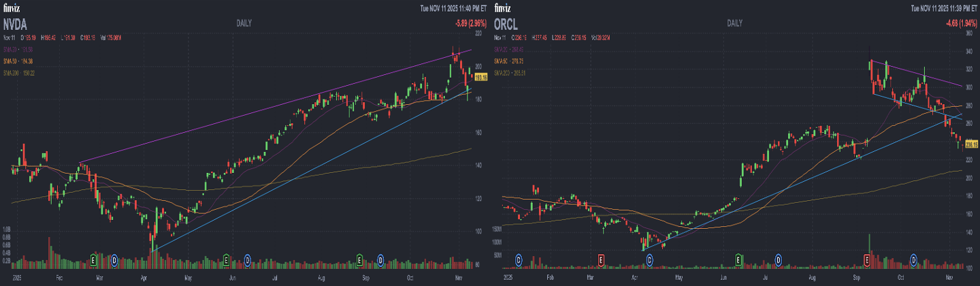Click ORCL's January dividend D marker
The image size is (980, 286).
coord(519,259)
